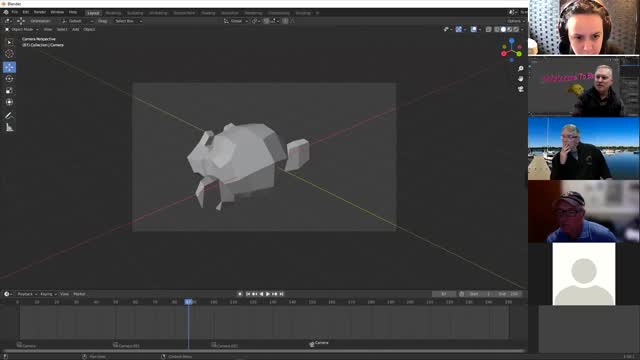
Task: Switch to the Layout workspace tab
Action: (x=93, y=13)
